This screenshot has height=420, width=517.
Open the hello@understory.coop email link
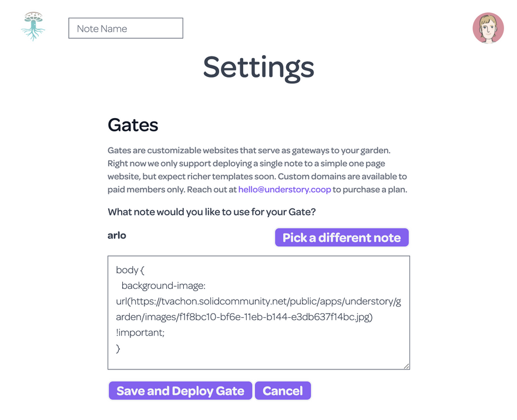284,190
